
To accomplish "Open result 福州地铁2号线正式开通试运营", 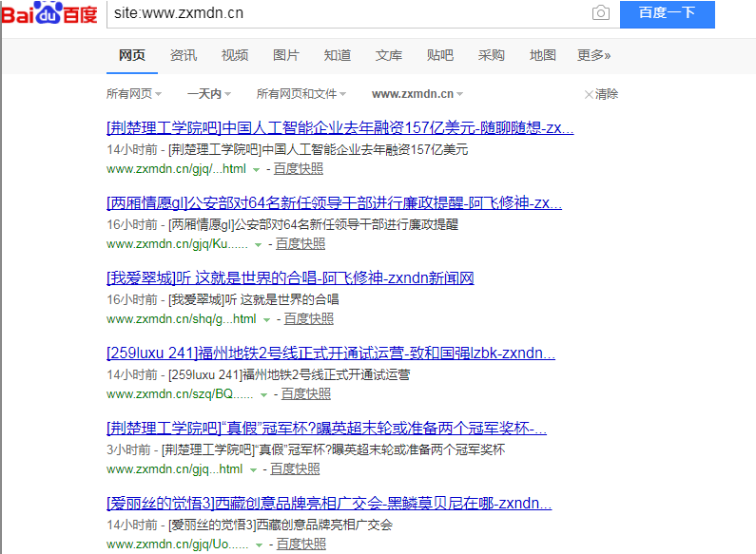I will 331,353.
